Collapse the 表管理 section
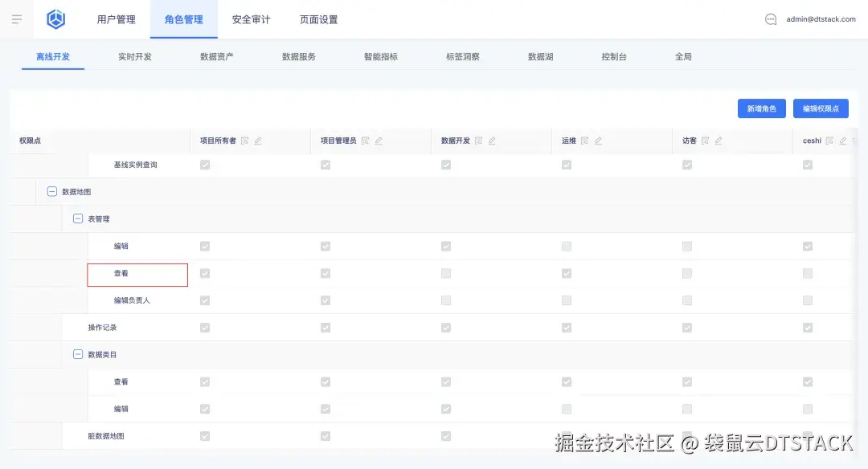 [78, 218]
